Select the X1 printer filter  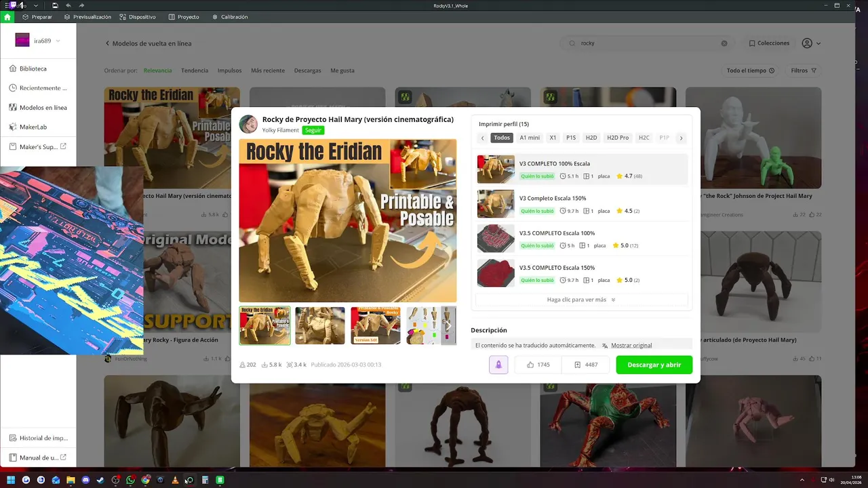553,138
